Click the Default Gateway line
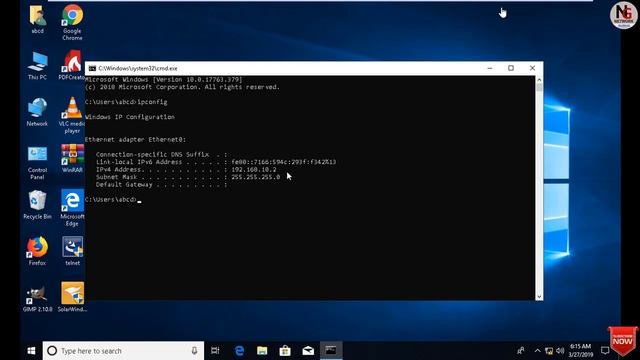640x360 pixels. [161, 185]
